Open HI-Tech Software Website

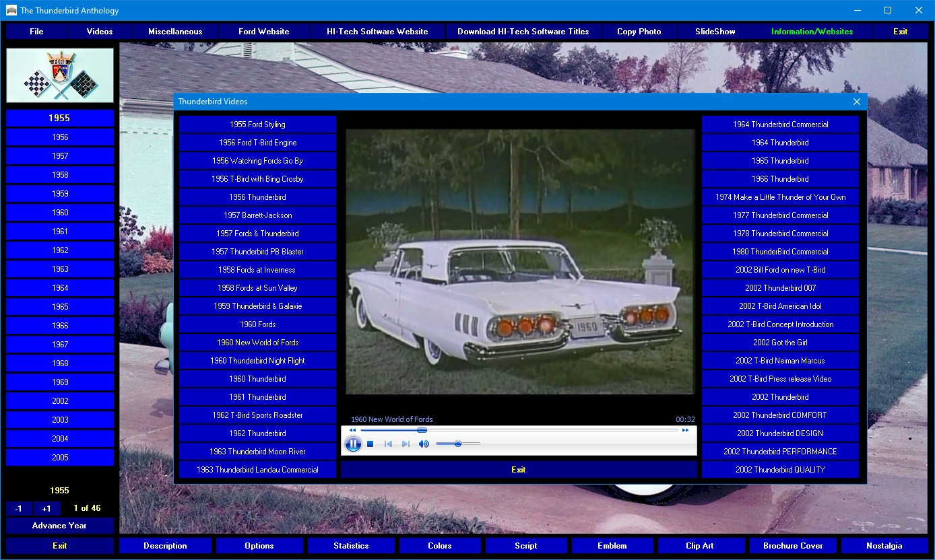(377, 32)
